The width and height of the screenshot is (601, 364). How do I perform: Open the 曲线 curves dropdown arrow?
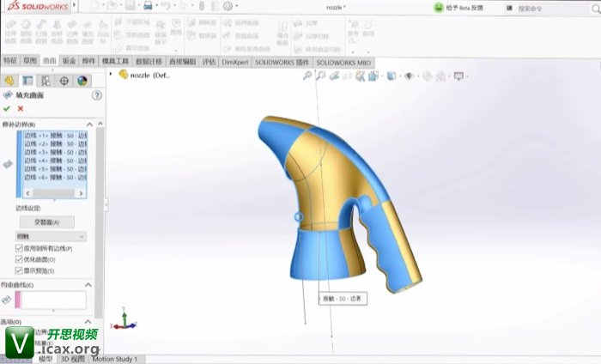click(368, 51)
